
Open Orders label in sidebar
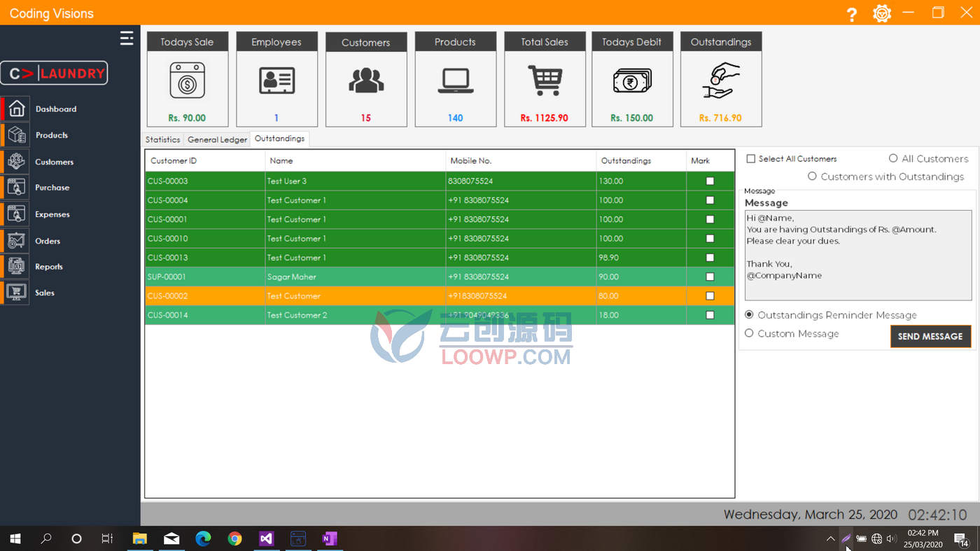coord(48,241)
